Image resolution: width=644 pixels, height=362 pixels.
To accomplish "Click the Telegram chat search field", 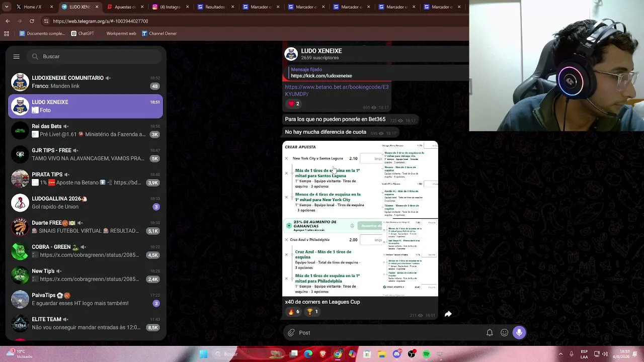I will pos(96,57).
